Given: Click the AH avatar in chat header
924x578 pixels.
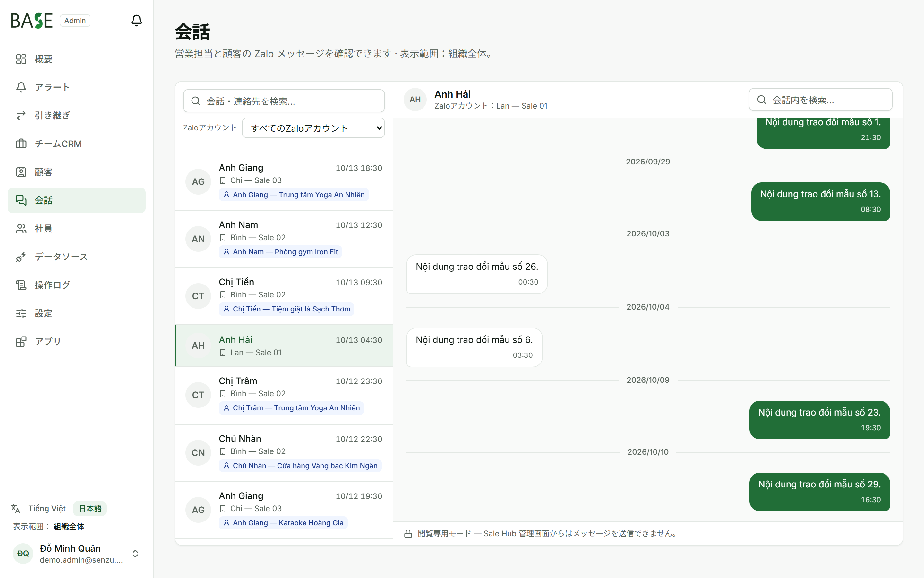Looking at the screenshot, I should pyautogui.click(x=415, y=100).
